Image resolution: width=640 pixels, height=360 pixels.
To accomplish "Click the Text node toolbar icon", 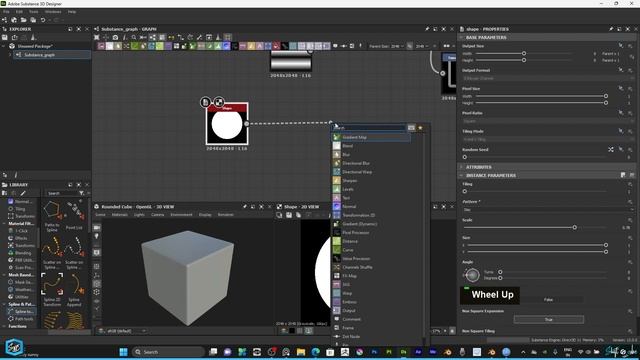I will (x=260, y=46).
